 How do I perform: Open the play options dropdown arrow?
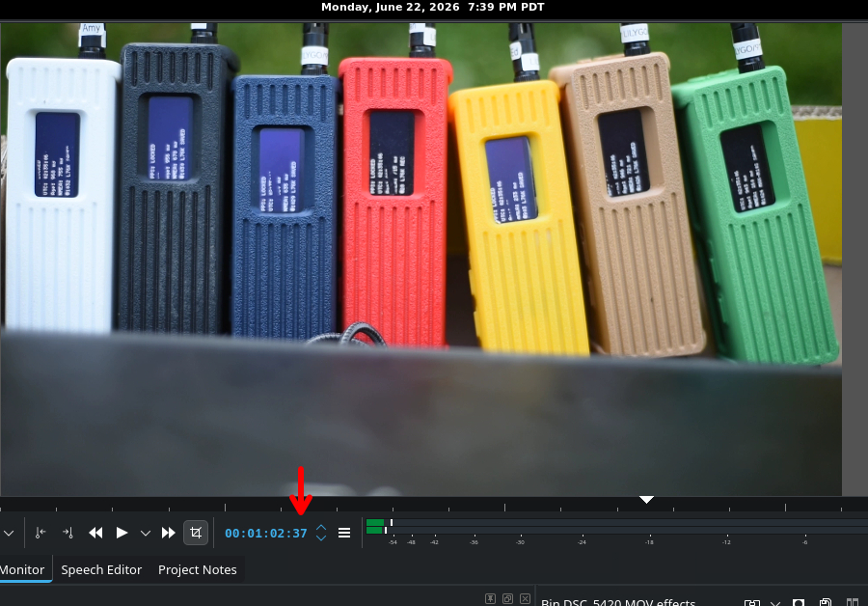[145, 533]
